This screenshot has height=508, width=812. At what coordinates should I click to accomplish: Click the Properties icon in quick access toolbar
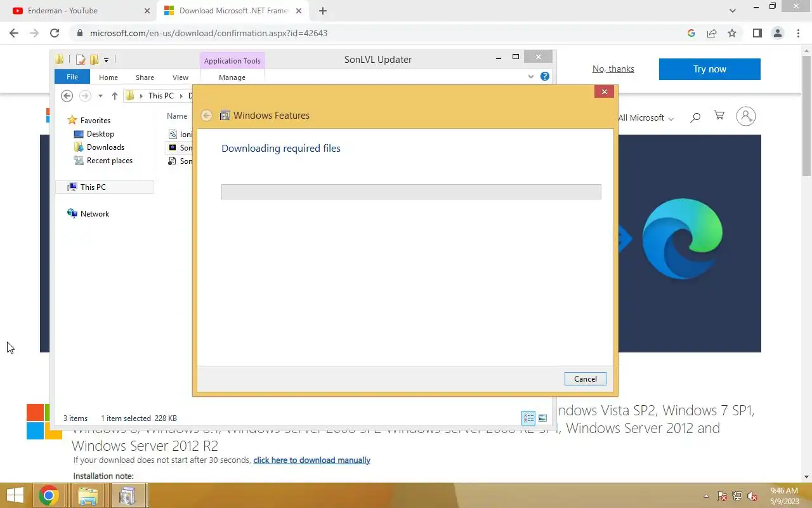pyautogui.click(x=81, y=60)
